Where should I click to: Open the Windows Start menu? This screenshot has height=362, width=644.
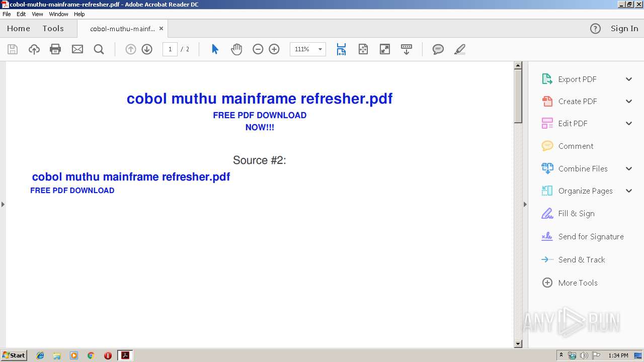(x=14, y=355)
